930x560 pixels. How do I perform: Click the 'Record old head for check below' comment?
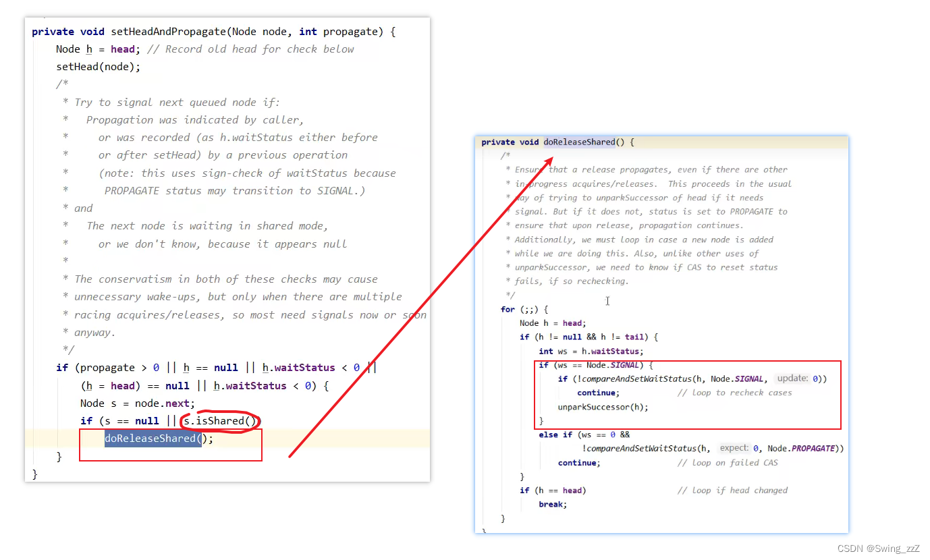point(250,49)
